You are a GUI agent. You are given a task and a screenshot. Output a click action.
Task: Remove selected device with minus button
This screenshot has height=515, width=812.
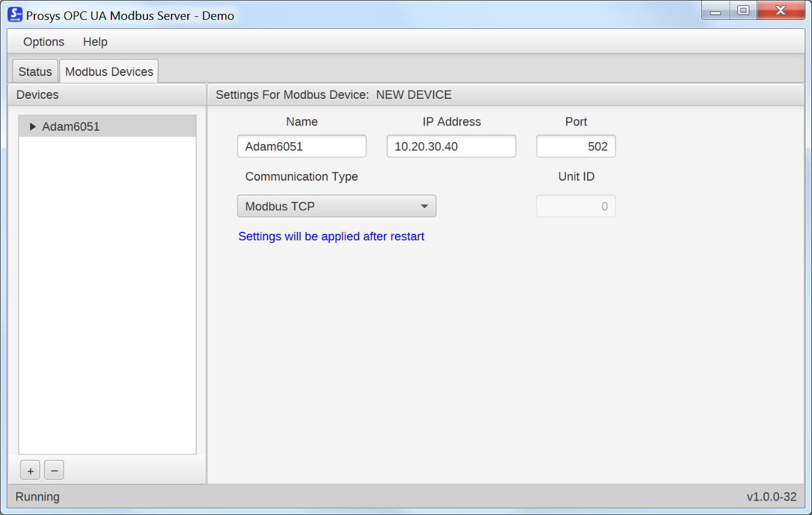pos(54,470)
